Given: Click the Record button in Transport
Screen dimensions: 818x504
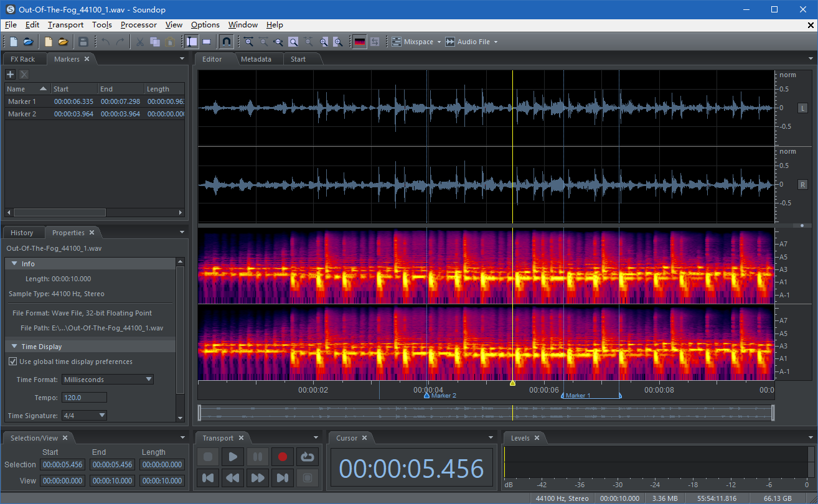Looking at the screenshot, I should pos(282,457).
